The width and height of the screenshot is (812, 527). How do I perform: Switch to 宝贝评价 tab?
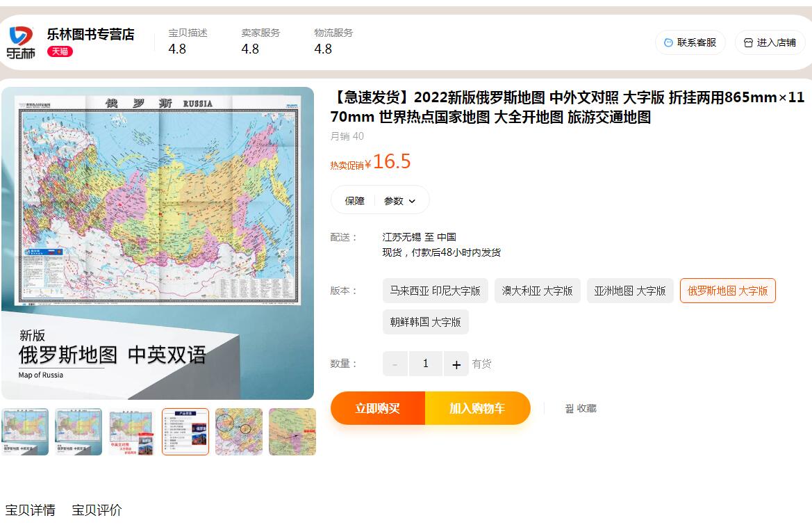coord(97,510)
